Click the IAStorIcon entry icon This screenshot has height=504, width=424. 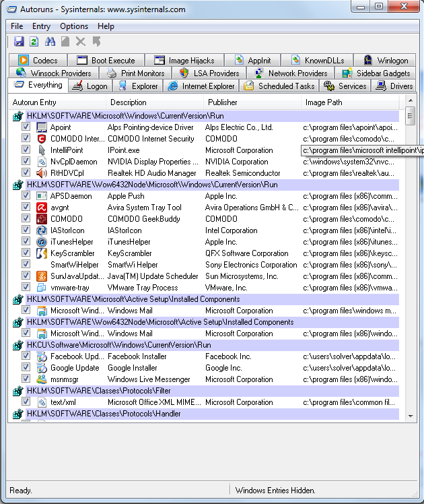pyautogui.click(x=42, y=230)
